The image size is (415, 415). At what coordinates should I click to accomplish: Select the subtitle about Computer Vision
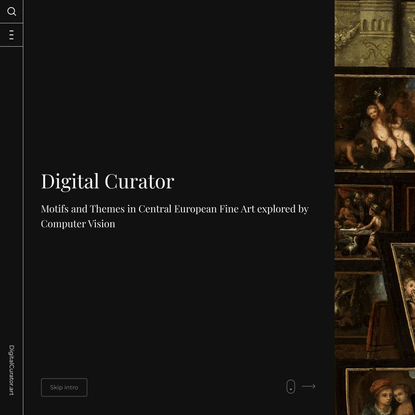tap(175, 216)
